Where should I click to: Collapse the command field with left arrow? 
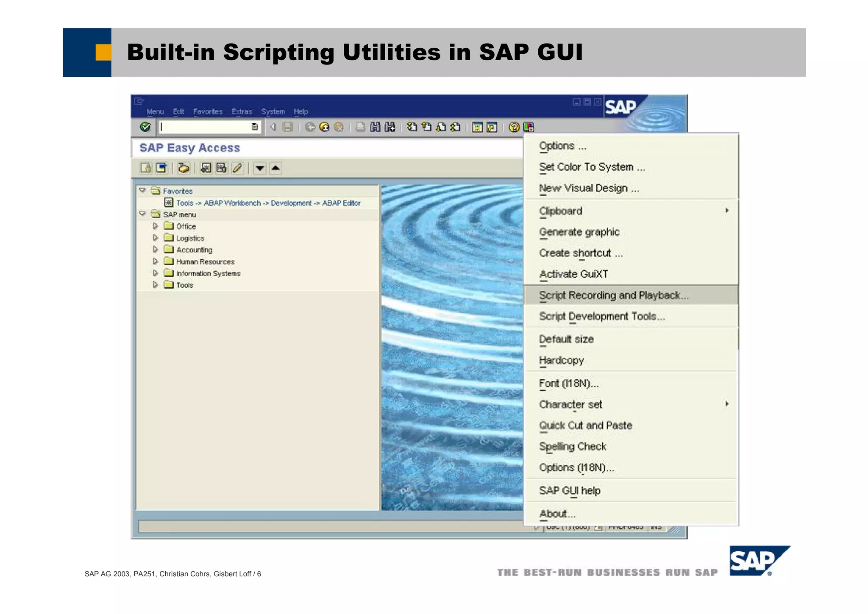[x=273, y=127]
